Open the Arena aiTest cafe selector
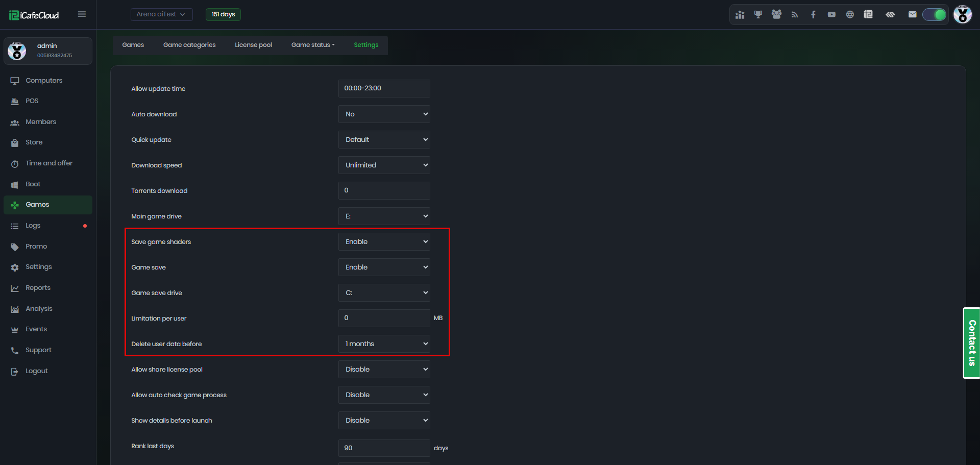 point(161,14)
